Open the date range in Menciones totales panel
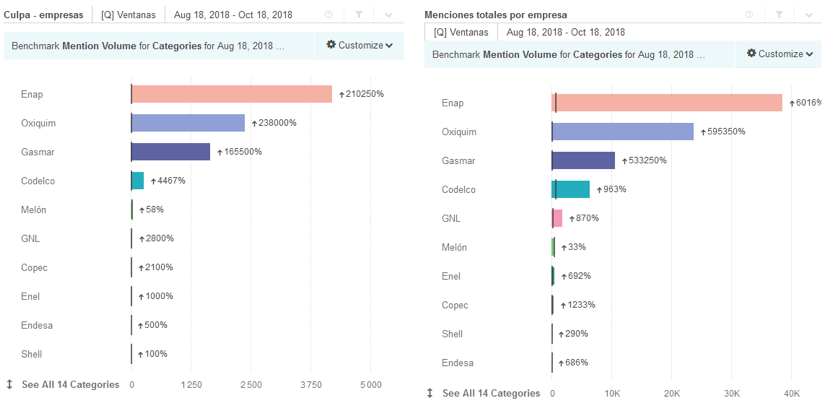This screenshot has height=400, width=839. pos(566,32)
